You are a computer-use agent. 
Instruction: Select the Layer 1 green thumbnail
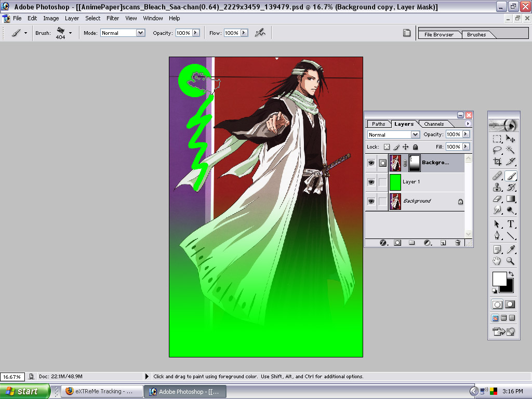[395, 182]
